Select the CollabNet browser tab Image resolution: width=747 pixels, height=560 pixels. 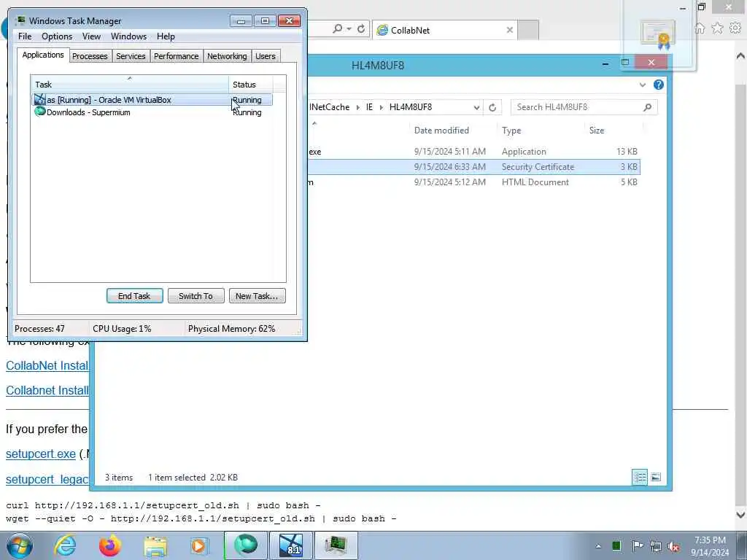coord(444,30)
